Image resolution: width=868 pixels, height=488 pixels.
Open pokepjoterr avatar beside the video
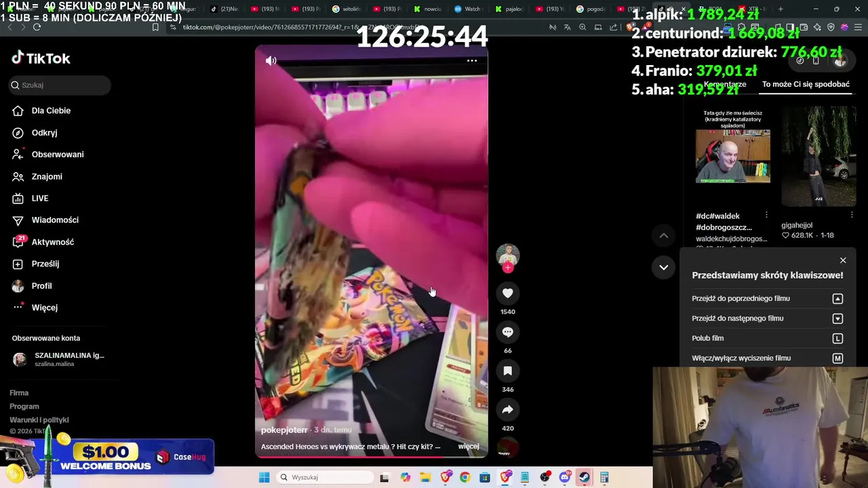click(x=508, y=255)
